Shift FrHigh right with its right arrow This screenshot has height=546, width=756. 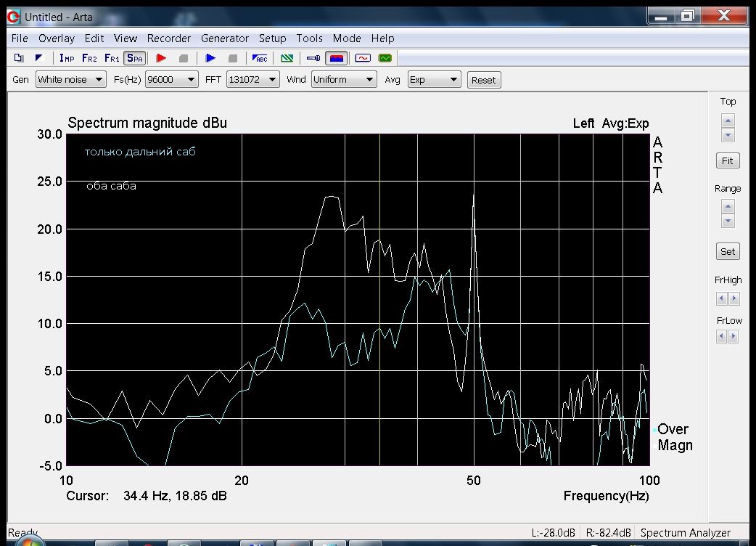pyautogui.click(x=734, y=298)
